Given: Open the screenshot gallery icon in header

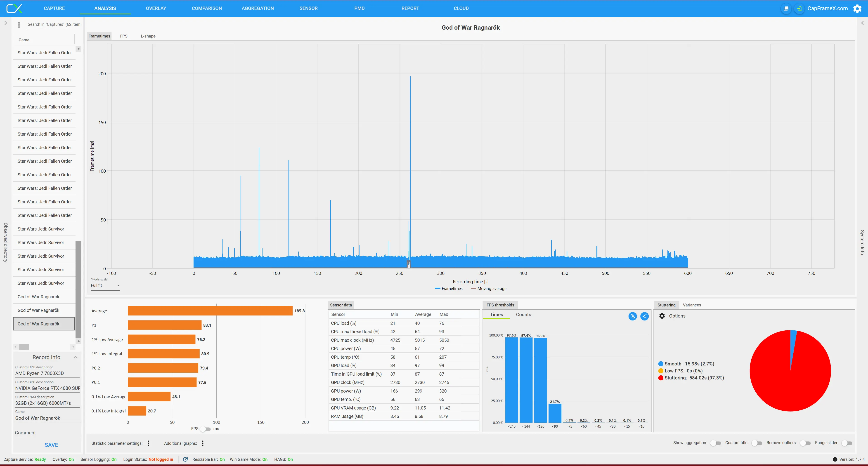Looking at the screenshot, I should 786,8.
